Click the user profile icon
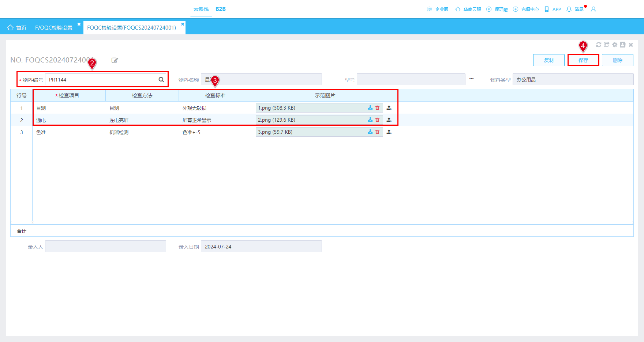Screen dimensions: 644x342 pos(594,9)
